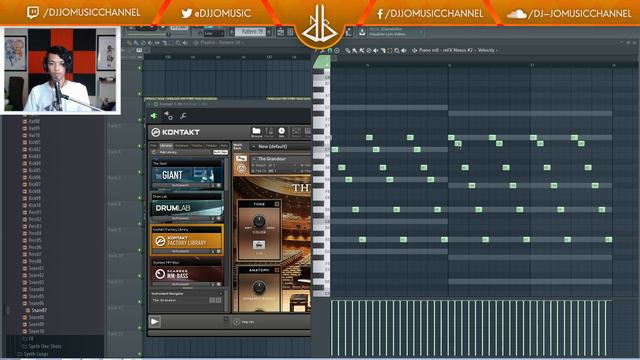Click the stamp circle icon in piano roll
640x360 pixels.
coord(336,50)
